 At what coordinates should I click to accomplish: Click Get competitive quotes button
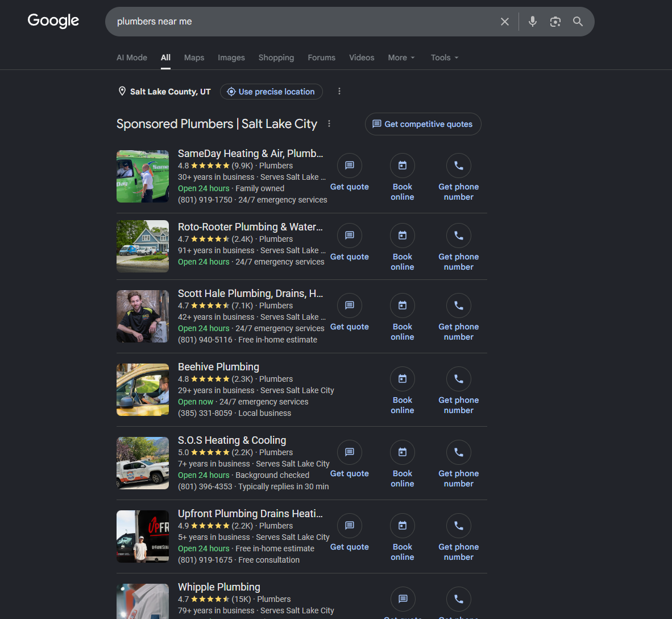pos(423,124)
